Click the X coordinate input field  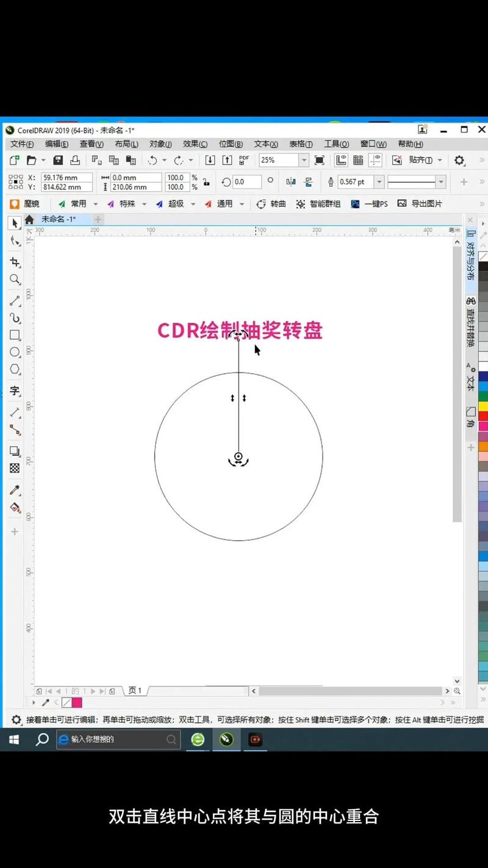pyautogui.click(x=66, y=178)
